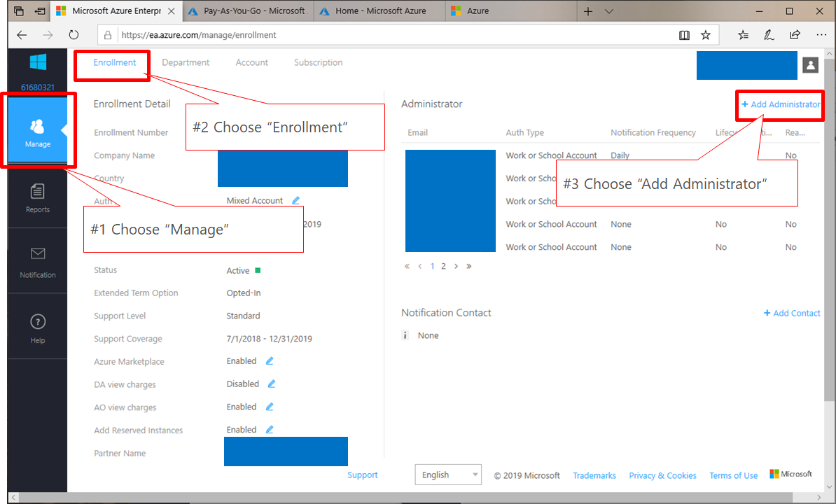
Task: Go to administrators page 2
Action: point(443,267)
